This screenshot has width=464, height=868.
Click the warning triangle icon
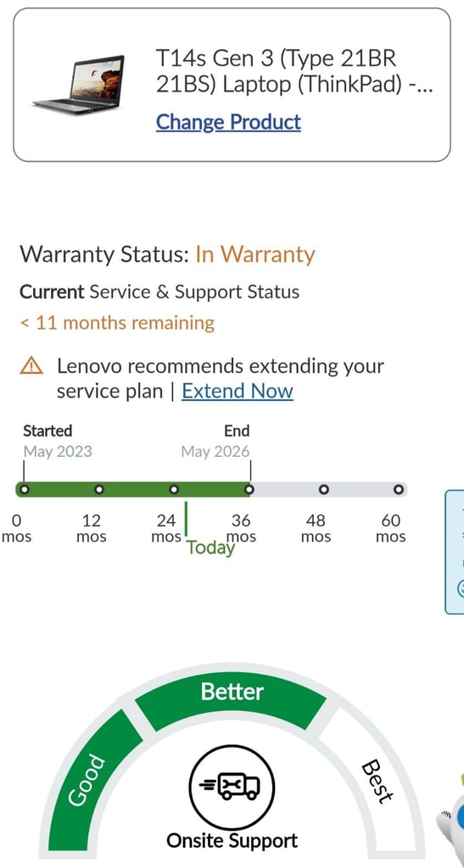[31, 365]
